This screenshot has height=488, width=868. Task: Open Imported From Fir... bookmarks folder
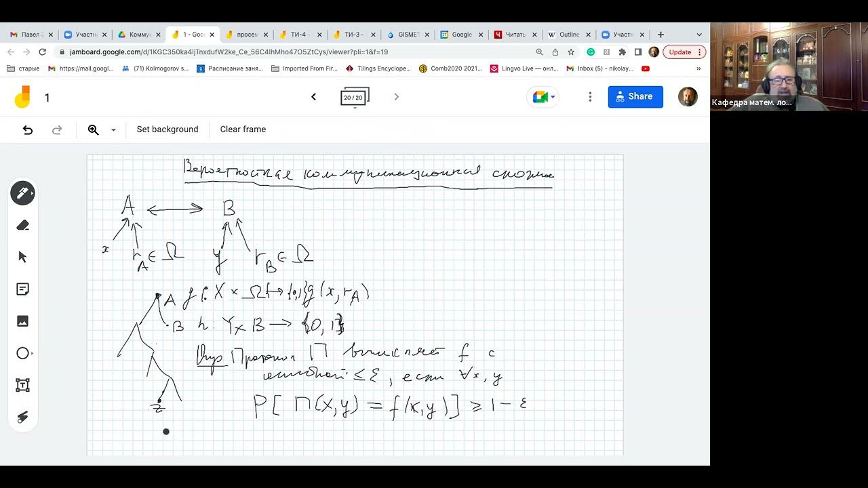pos(304,68)
